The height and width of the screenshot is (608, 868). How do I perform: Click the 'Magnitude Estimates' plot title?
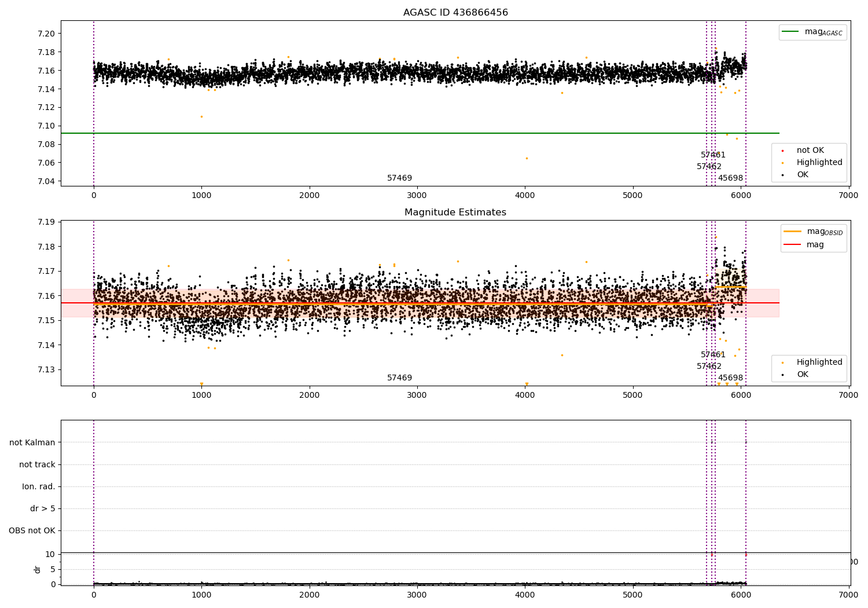pyautogui.click(x=455, y=213)
